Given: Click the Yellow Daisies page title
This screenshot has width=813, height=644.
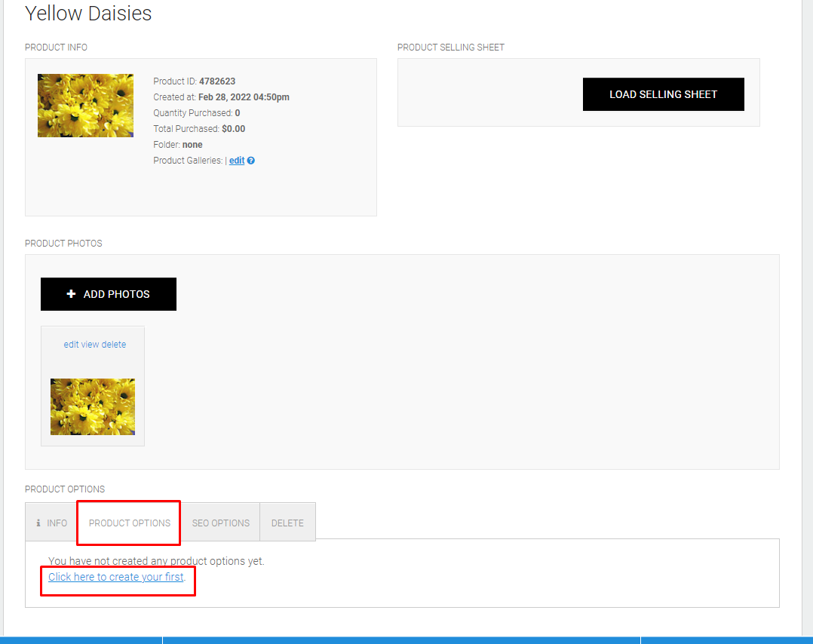Looking at the screenshot, I should pyautogui.click(x=88, y=14).
